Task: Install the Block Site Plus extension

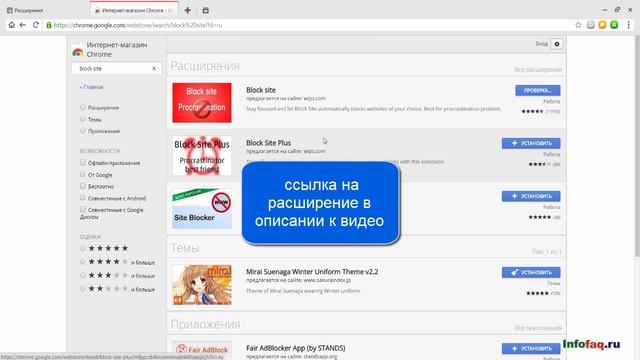Action: click(531, 143)
